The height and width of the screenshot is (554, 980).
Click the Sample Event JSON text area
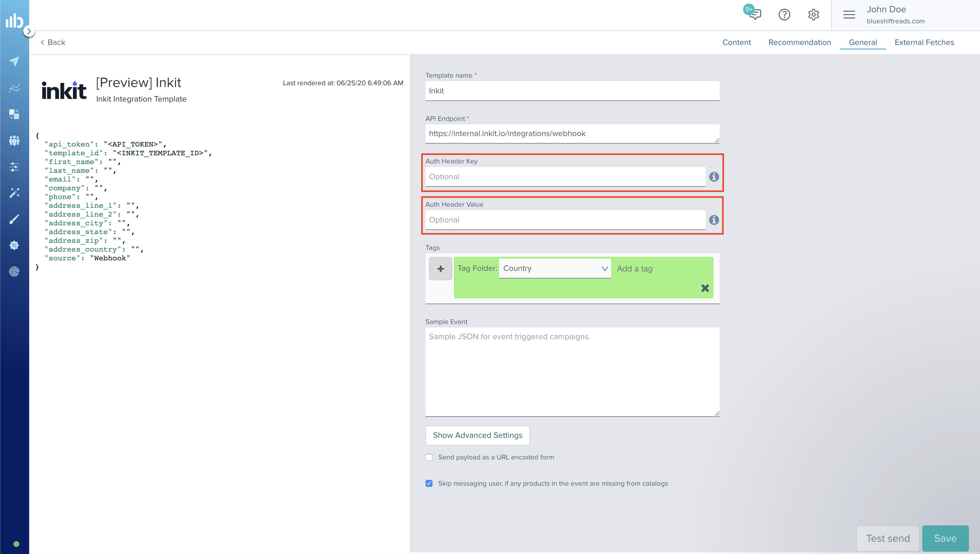tap(572, 372)
